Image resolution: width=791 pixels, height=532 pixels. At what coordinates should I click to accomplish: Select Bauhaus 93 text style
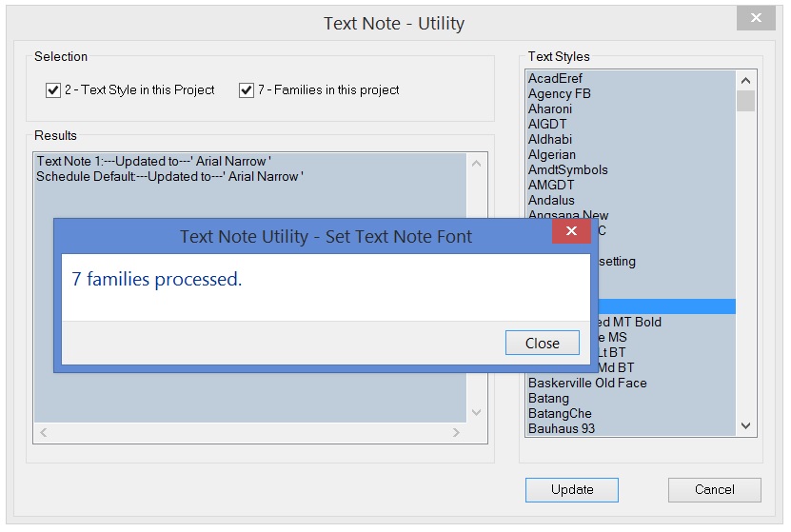tap(562, 429)
